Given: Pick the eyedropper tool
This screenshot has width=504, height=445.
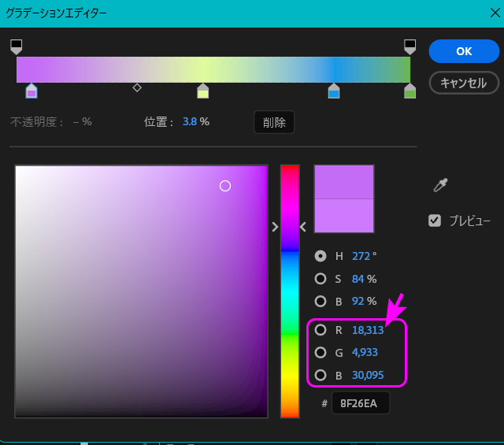Looking at the screenshot, I should click(x=440, y=185).
